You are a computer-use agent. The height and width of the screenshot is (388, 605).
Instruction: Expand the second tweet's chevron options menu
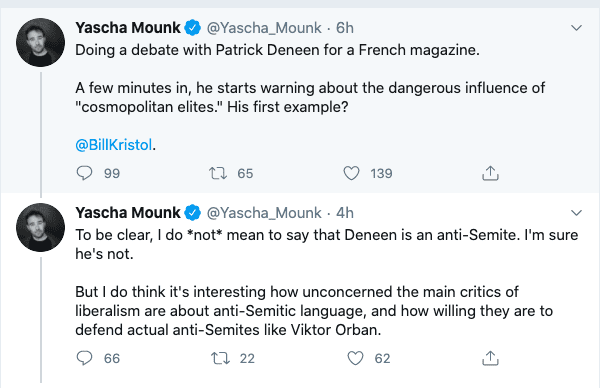click(576, 213)
